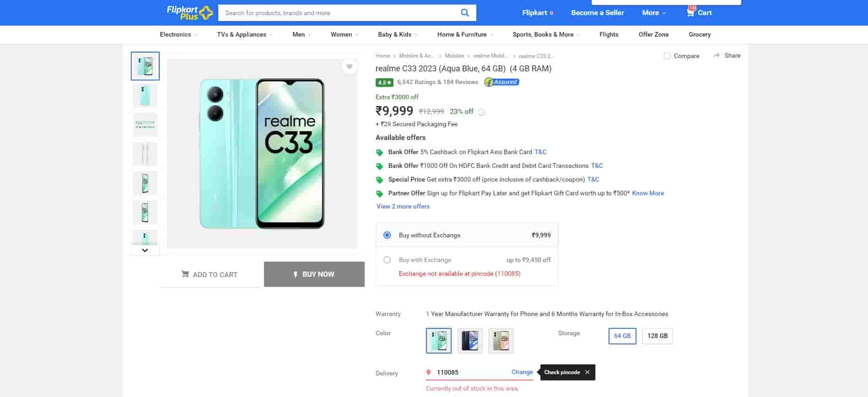Click the price info icon
The width and height of the screenshot is (868, 397).
click(x=481, y=112)
